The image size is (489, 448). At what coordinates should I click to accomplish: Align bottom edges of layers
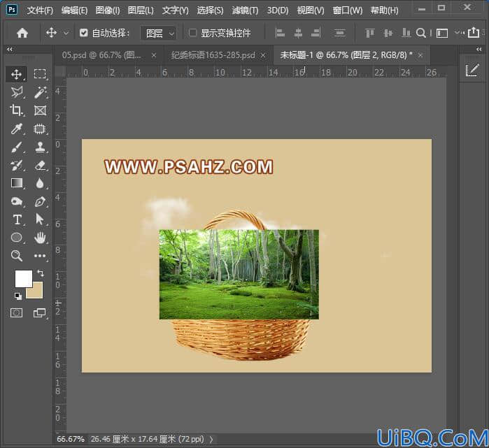[406, 33]
